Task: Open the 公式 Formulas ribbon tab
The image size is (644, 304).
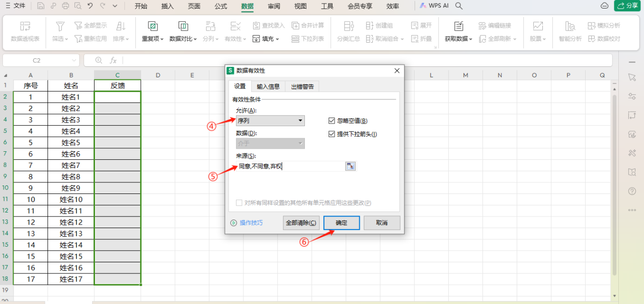Action: coord(220,6)
